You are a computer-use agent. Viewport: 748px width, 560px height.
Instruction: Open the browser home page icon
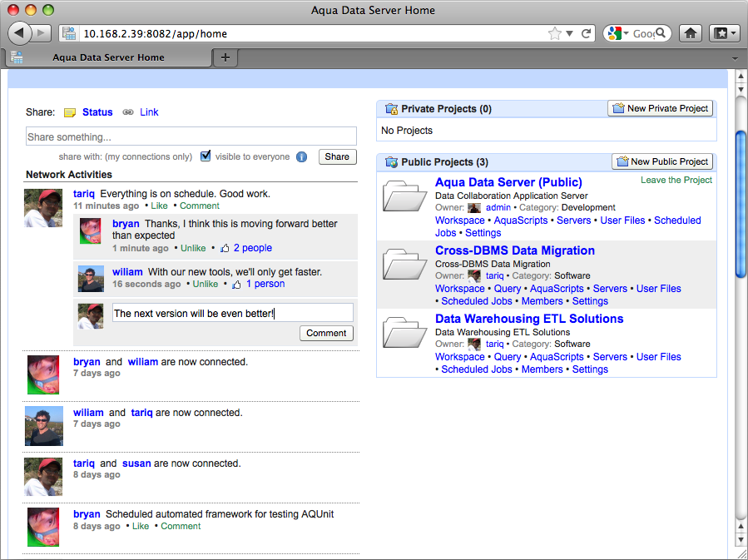click(691, 33)
